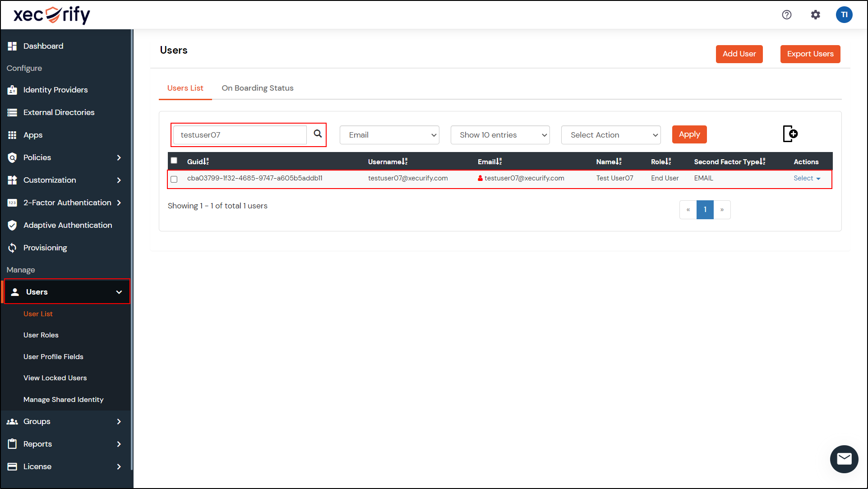
Task: Check the checkbox for testuser07 row
Action: 174,179
